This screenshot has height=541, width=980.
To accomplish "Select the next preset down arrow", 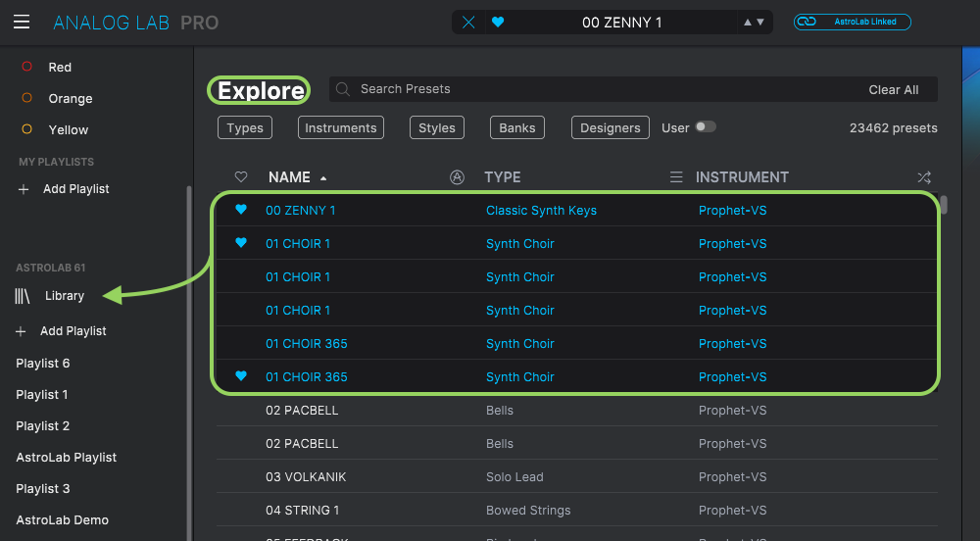I will [760, 22].
